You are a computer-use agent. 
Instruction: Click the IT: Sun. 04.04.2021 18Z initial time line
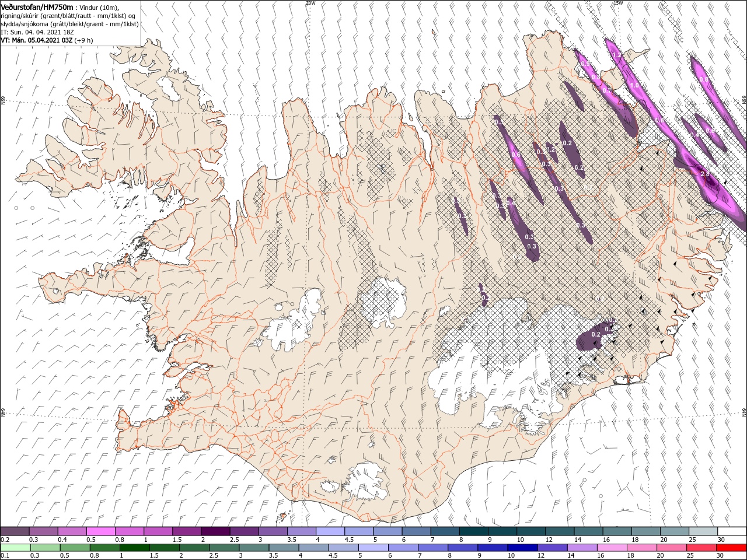pos(38,32)
